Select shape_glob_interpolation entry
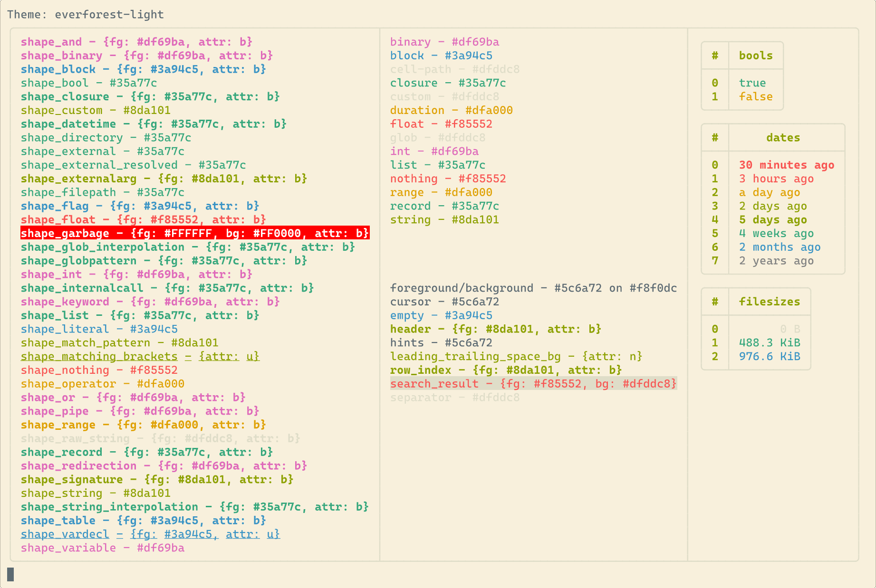 click(188, 247)
